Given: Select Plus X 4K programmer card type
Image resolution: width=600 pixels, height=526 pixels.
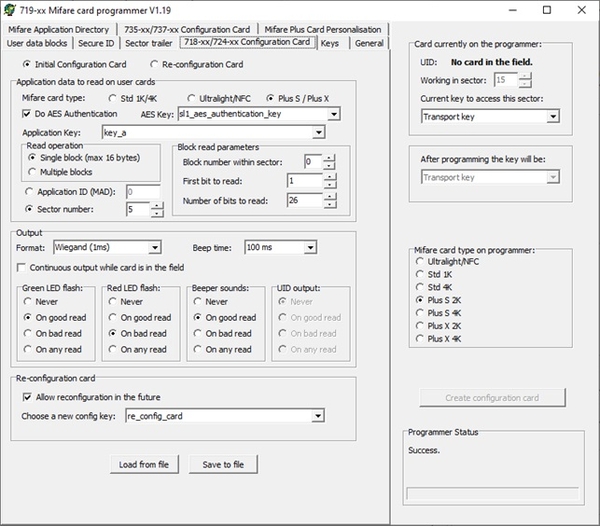Looking at the screenshot, I should (439, 339).
